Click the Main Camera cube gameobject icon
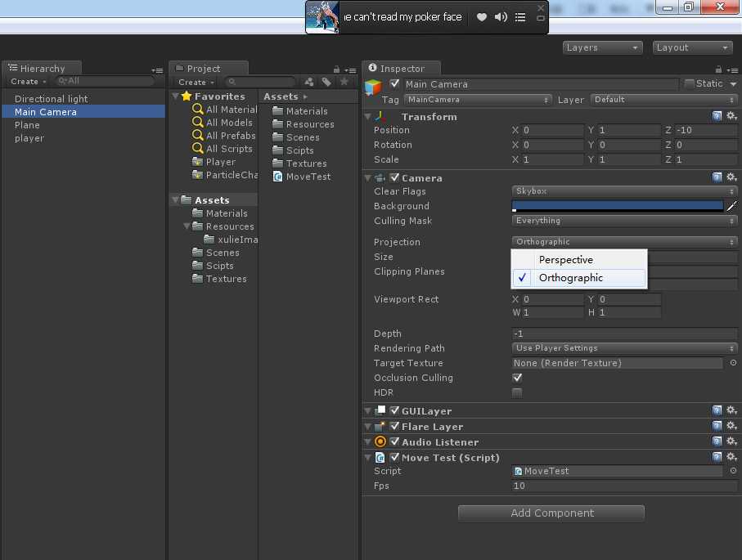 coord(373,87)
